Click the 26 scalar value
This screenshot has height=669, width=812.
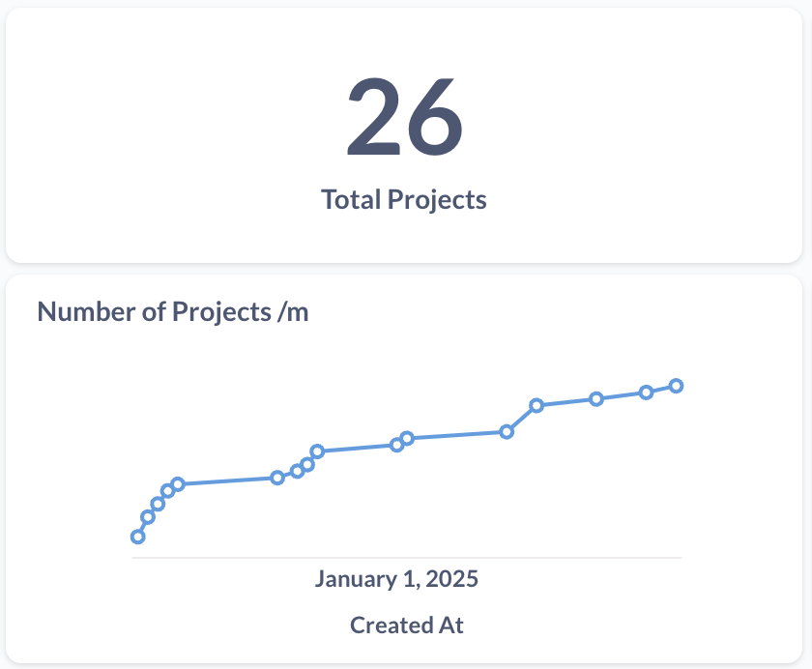405,116
